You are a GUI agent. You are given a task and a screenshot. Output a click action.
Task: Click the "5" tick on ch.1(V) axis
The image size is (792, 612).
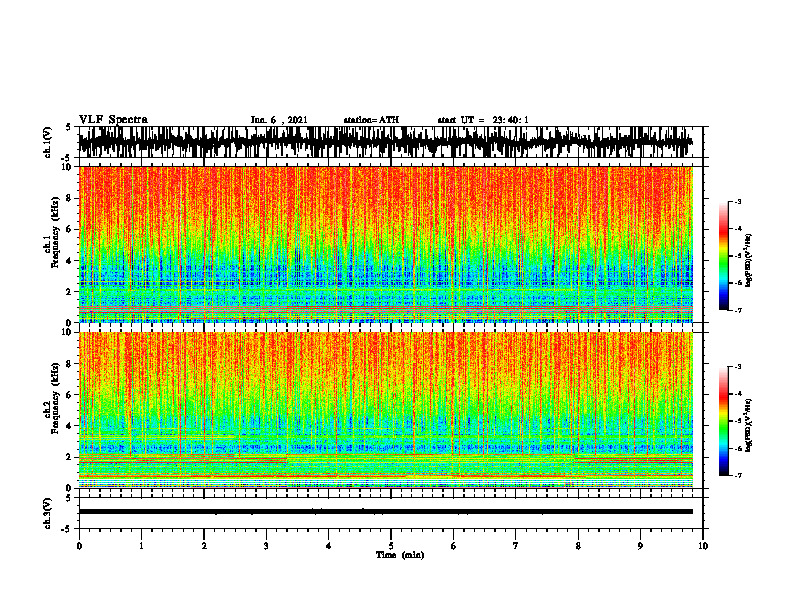coord(69,128)
